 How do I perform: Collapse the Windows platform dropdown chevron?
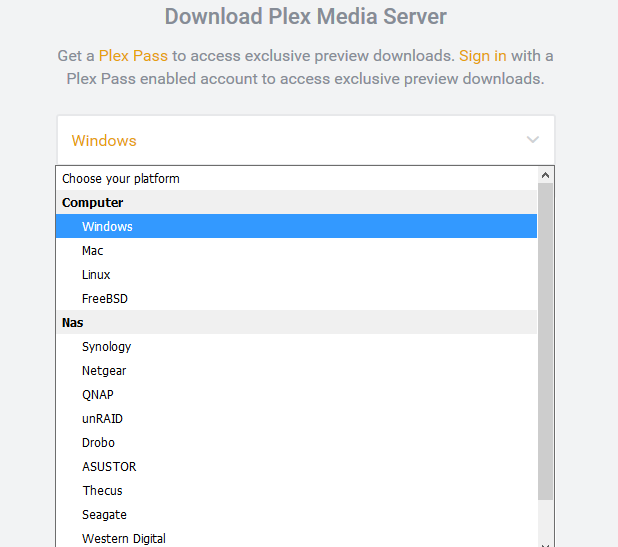click(532, 140)
